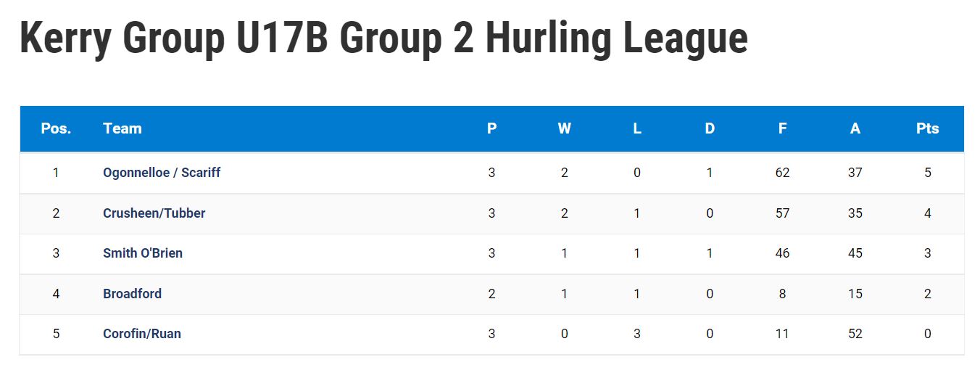Click the Team column header
The width and height of the screenshot is (980, 373).
(122, 128)
